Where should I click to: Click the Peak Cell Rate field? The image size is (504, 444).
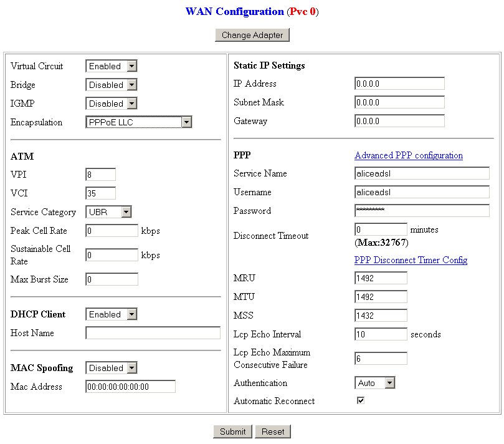[x=112, y=231]
